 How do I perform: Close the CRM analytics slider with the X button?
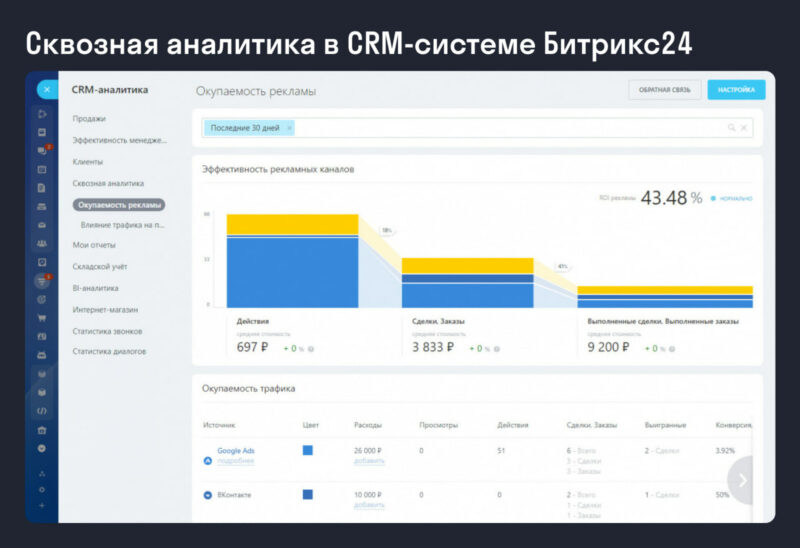[47, 90]
